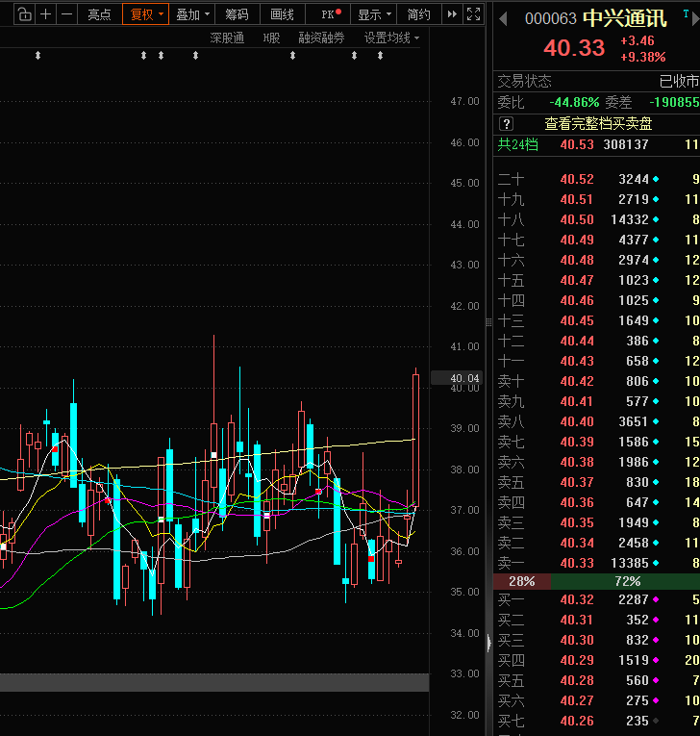Screen dimensions: 700x736
Task: Activate the 画线 drawing tool
Action: pyautogui.click(x=282, y=14)
